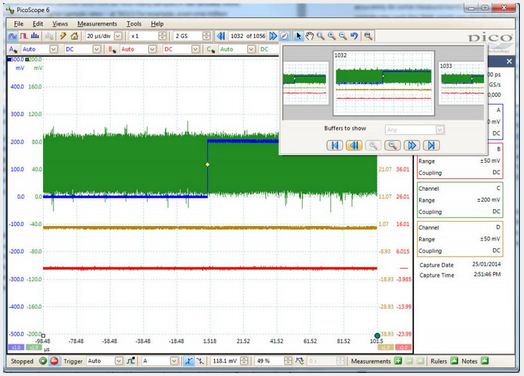Image resolution: width=524 pixels, height=376 pixels.
Task: Open the Edit menu
Action: pyautogui.click(x=38, y=24)
